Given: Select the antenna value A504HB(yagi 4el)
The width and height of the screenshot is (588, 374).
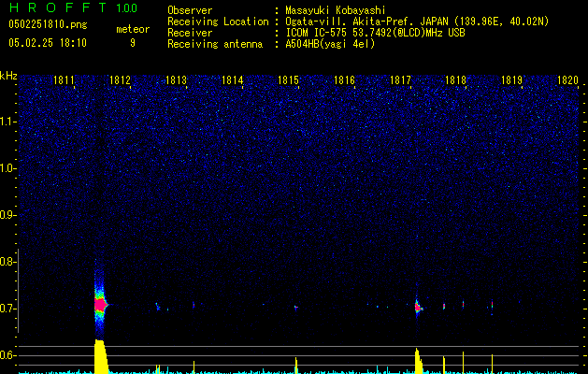Looking at the screenshot, I should click(x=330, y=44).
